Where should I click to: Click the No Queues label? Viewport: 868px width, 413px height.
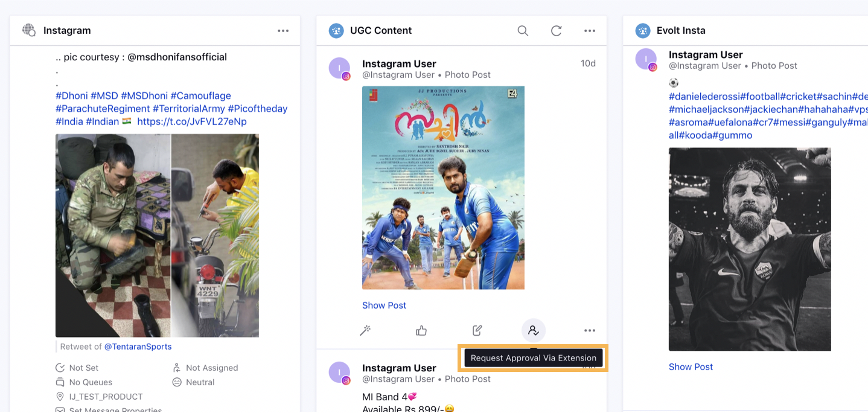91,382
